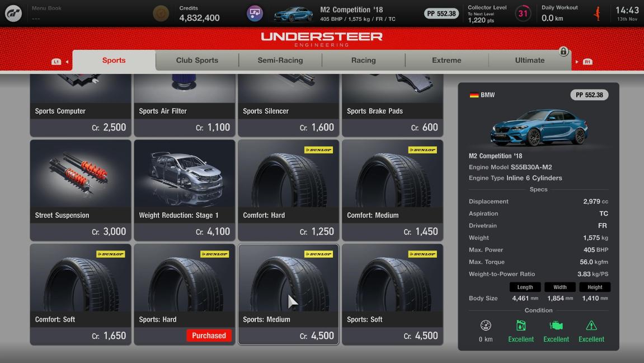Viewport: 644px width, 363px height.
Task: Open the Collector Level icon showing 31
Action: [522, 12]
